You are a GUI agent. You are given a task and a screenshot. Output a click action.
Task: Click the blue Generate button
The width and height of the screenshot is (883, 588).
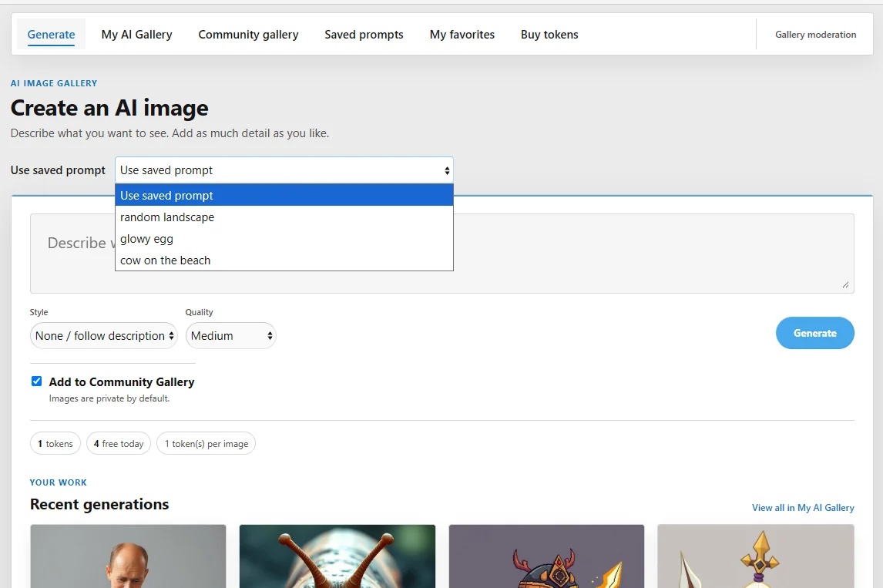coord(815,333)
